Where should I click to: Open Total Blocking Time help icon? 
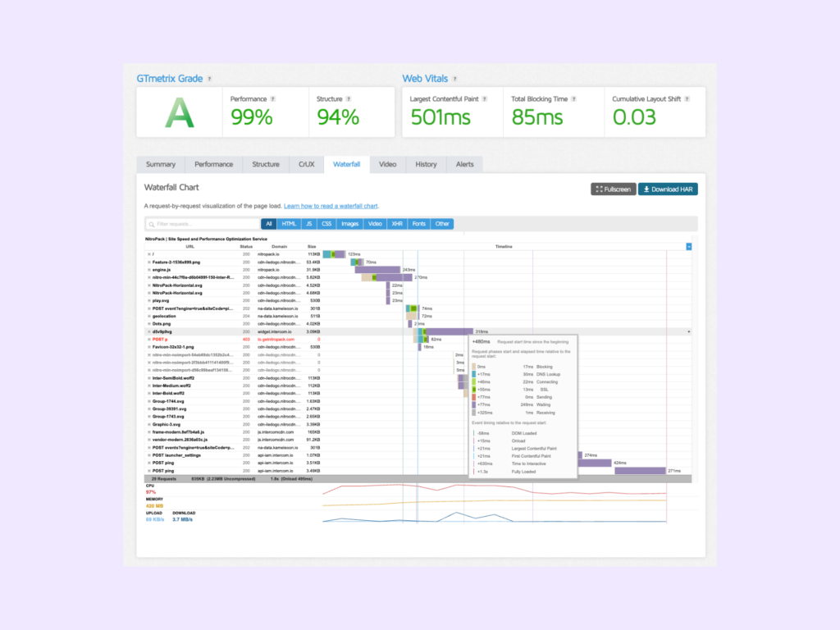point(573,99)
